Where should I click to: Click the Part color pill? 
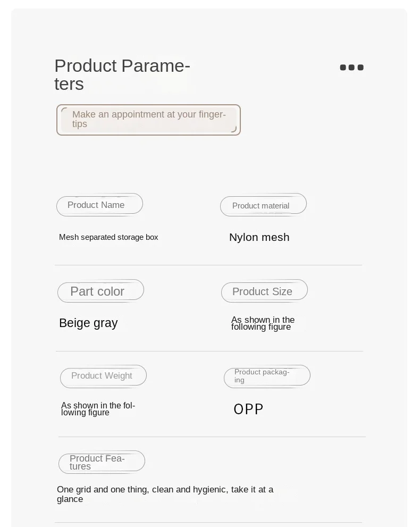101,291
